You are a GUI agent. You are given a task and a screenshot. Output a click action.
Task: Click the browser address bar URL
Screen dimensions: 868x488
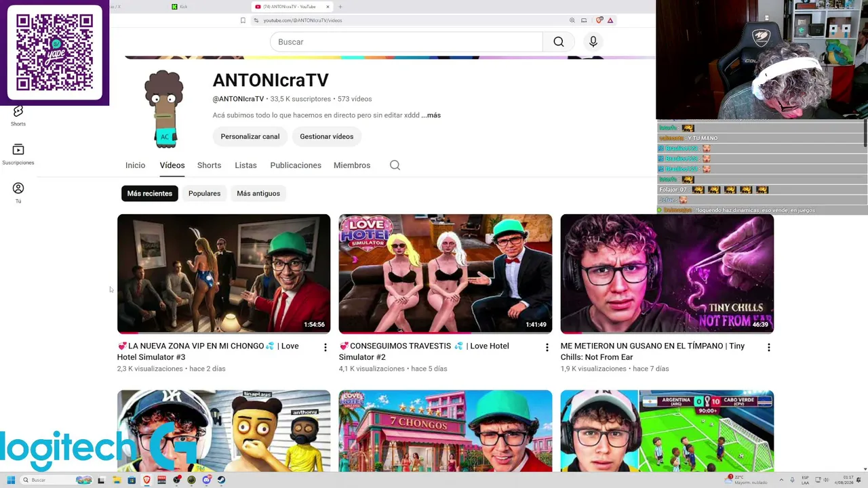(302, 20)
